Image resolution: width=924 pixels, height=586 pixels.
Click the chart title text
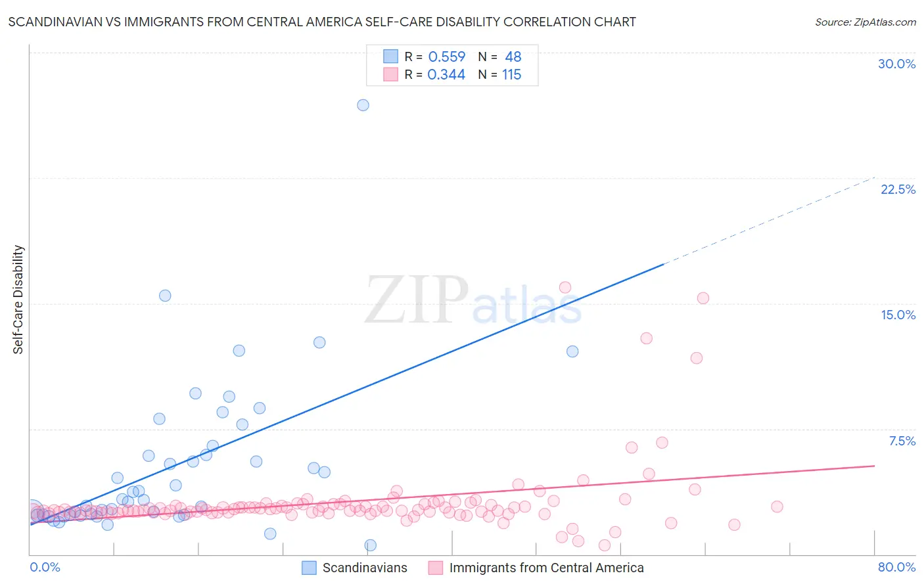[x=322, y=22]
